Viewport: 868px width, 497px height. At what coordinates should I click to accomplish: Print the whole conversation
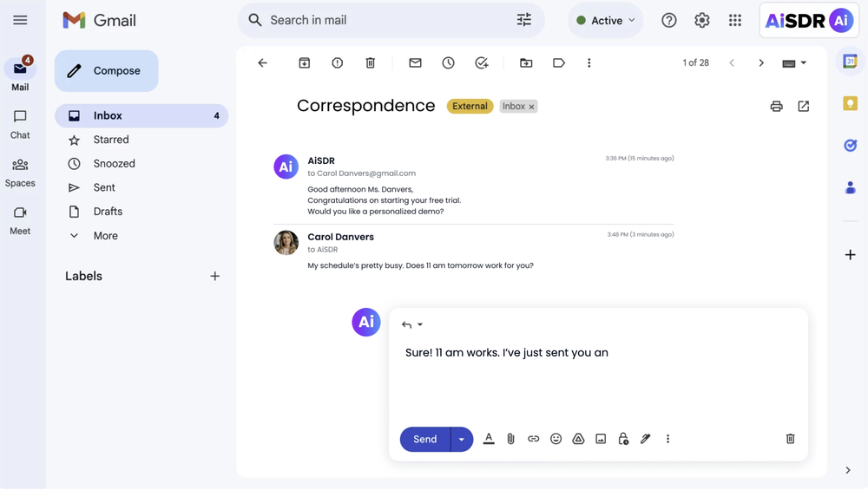tap(776, 107)
